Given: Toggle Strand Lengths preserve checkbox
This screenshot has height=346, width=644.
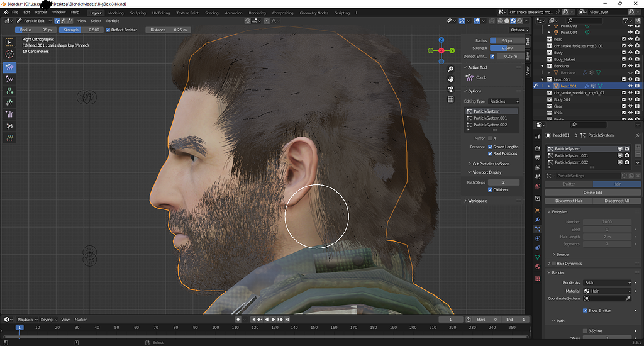Looking at the screenshot, I should (490, 147).
